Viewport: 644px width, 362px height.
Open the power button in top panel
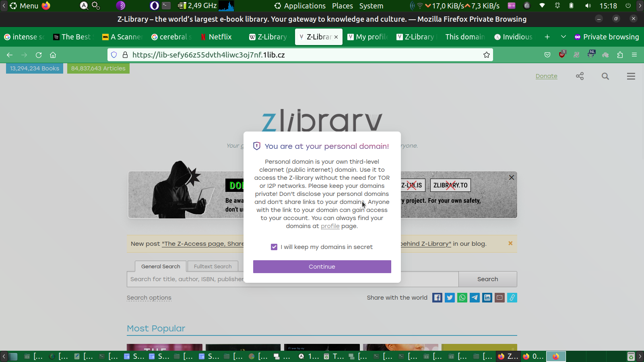(628, 6)
